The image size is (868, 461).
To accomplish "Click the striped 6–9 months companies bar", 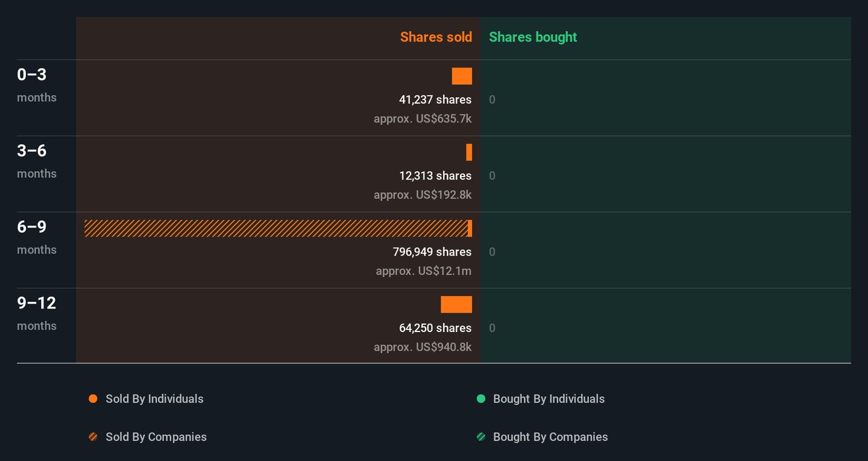I will coord(275,228).
